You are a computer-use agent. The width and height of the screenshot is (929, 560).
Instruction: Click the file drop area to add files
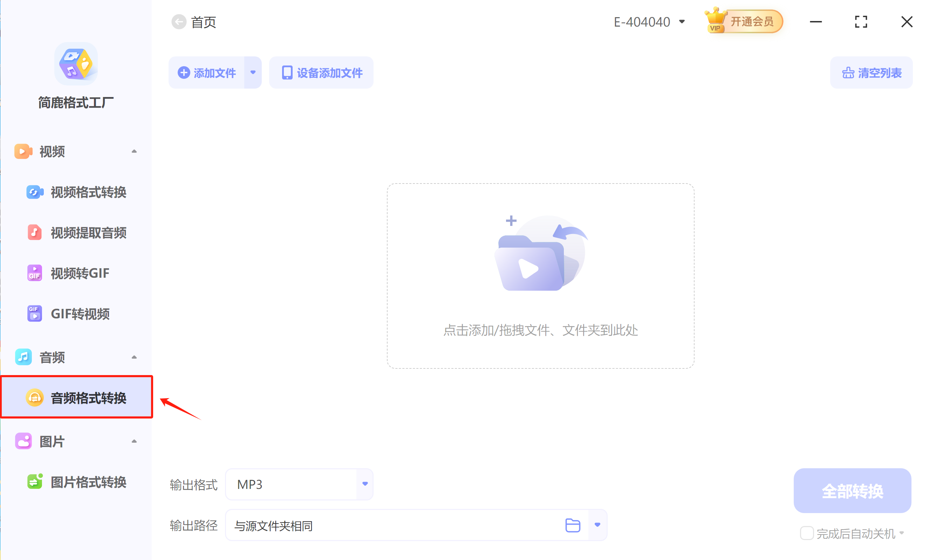click(540, 275)
